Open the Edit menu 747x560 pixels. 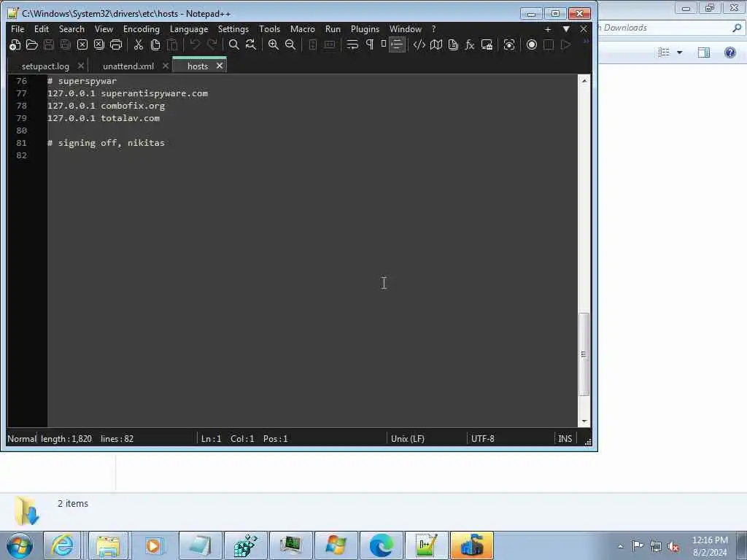pyautogui.click(x=42, y=29)
